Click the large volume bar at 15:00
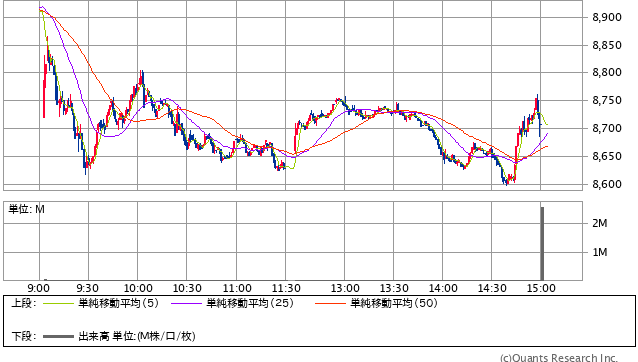This screenshot has height=362, width=638. (x=542, y=243)
